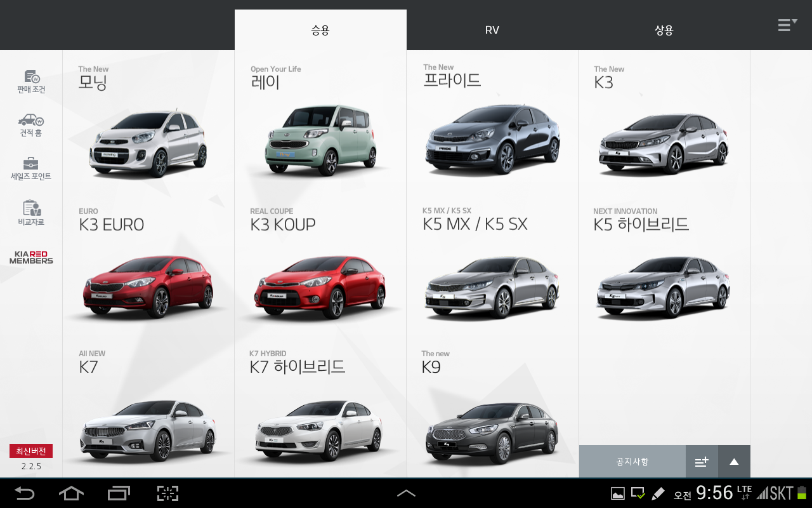Tap the NEXT INNOVATION subtitle
This screenshot has height=508, width=812.
coord(625,211)
